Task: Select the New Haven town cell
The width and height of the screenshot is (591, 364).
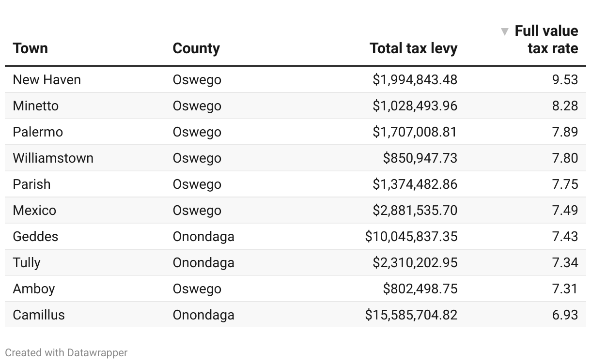Action: pyautogui.click(x=47, y=79)
